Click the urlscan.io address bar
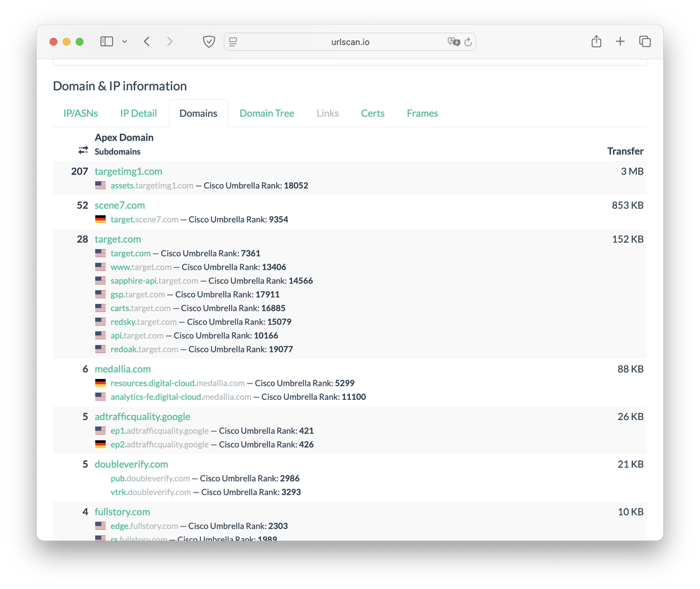The image size is (700, 589). click(x=350, y=42)
